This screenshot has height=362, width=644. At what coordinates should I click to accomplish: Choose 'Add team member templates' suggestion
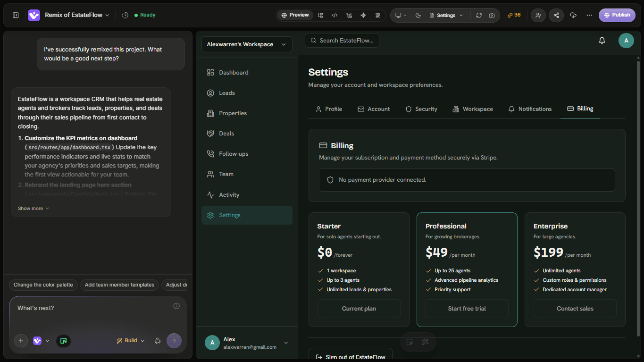click(x=119, y=285)
